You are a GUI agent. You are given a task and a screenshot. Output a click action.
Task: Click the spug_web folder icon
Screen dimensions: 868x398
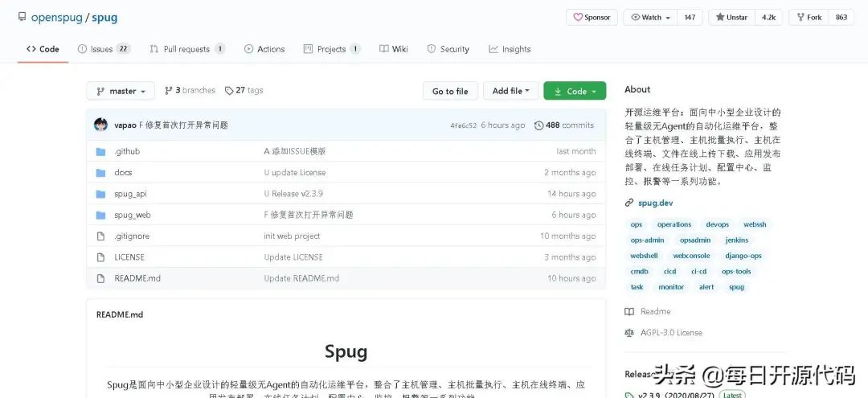[100, 215]
